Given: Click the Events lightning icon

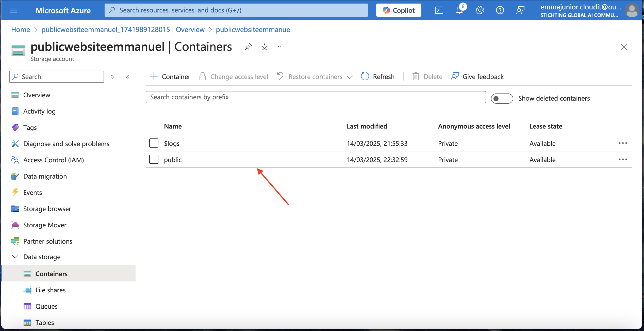Looking at the screenshot, I should click(x=15, y=193).
